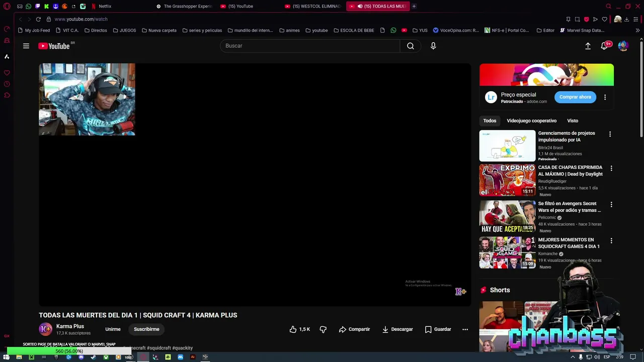Open the Windows Start button

click(7, 357)
